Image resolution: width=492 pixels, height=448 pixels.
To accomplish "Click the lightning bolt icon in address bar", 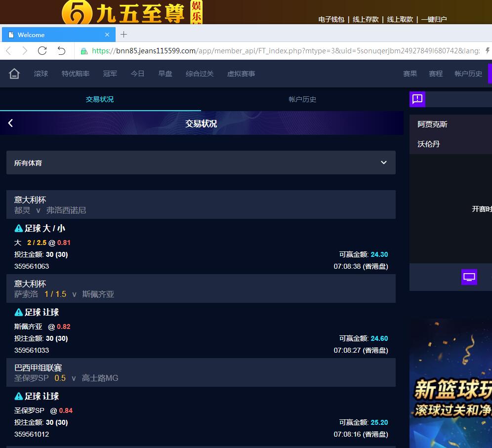I will [x=487, y=50].
